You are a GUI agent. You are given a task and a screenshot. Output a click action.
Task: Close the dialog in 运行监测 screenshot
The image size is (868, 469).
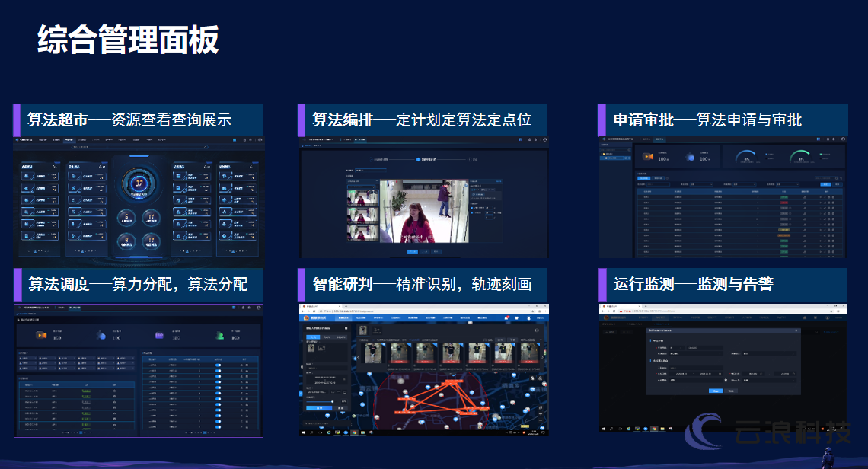[x=796, y=330]
